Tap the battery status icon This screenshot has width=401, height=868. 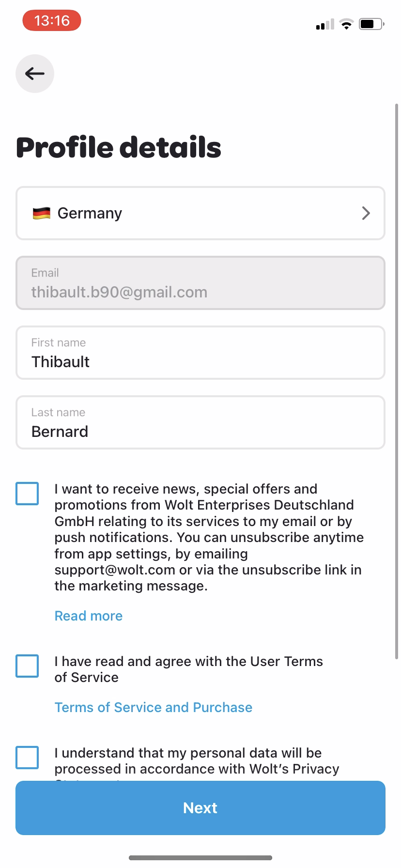371,24
